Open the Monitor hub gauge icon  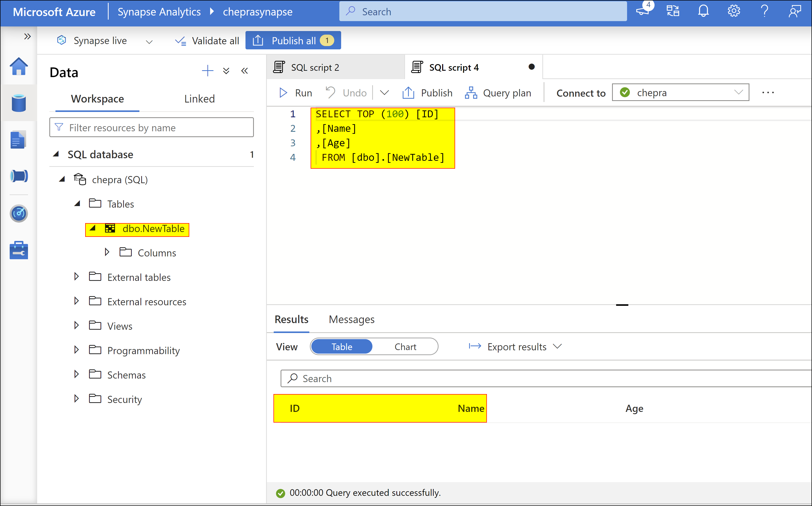coord(19,213)
